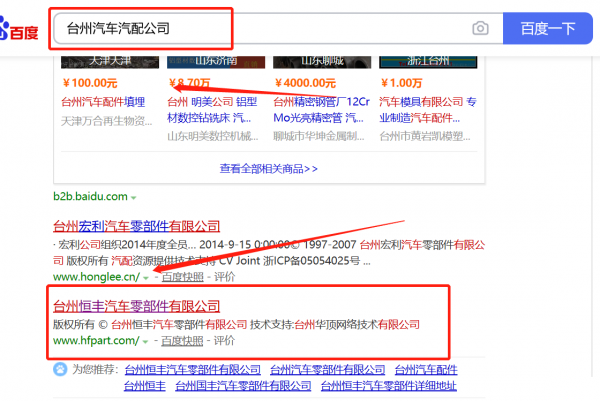600x401 pixels.
Task: Click the camera image search icon
Action: coord(481,29)
